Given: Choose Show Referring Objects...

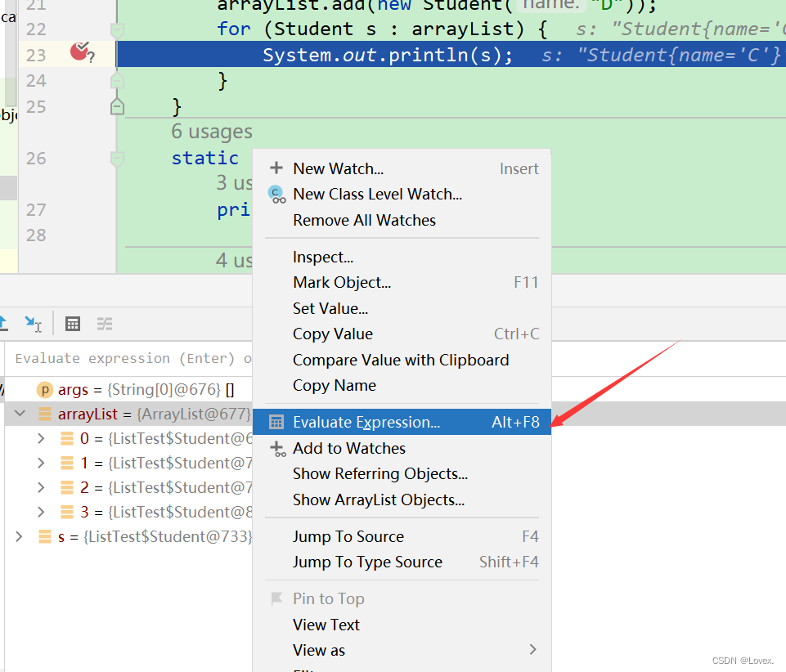Looking at the screenshot, I should 402,473.
